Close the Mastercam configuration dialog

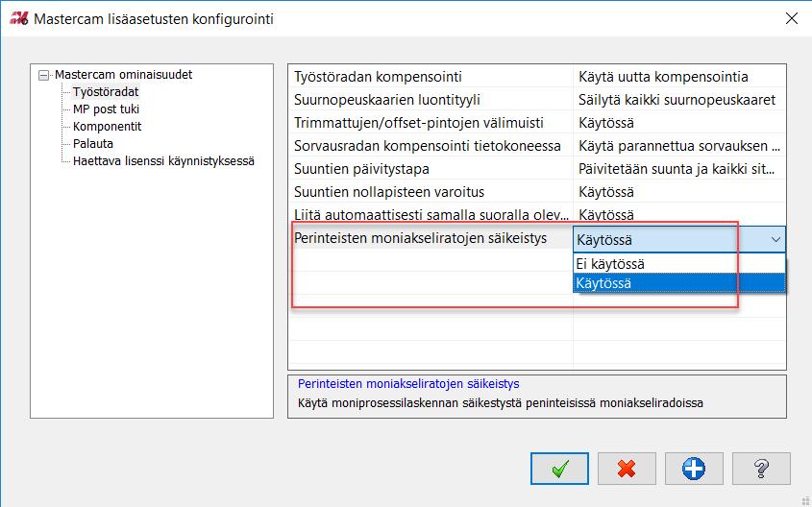click(791, 18)
